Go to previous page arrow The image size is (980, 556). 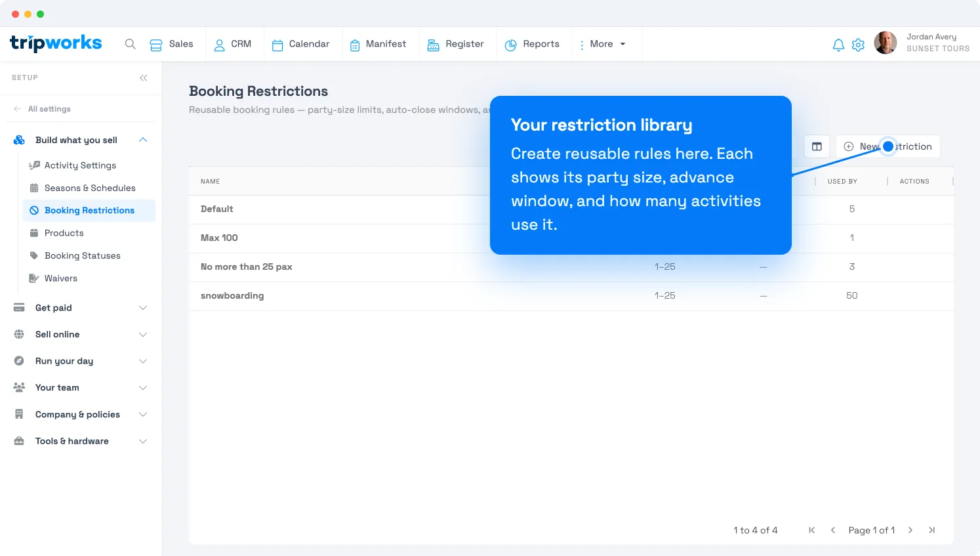pos(832,530)
